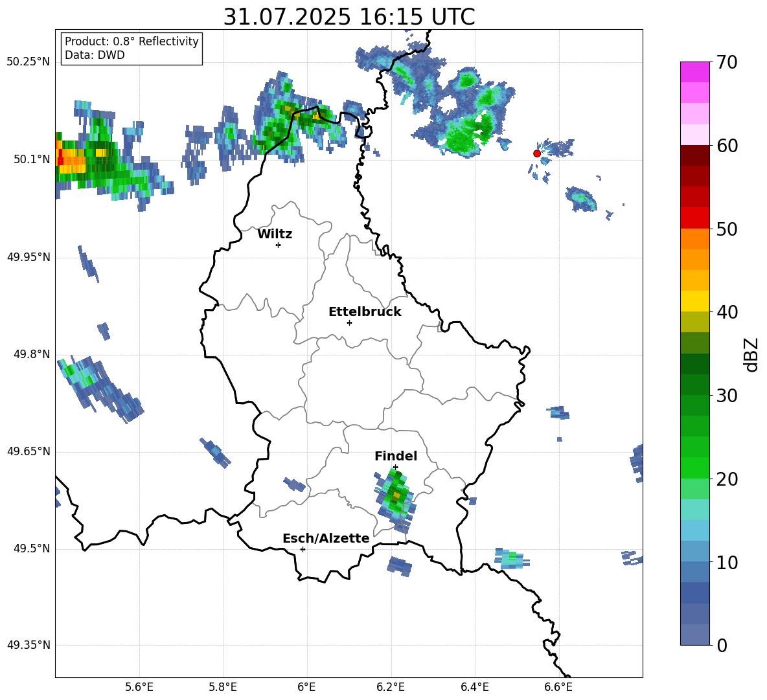This screenshot has height=700, width=767.
Task: Click the dBZ colorbar axis label
Action: [752, 354]
